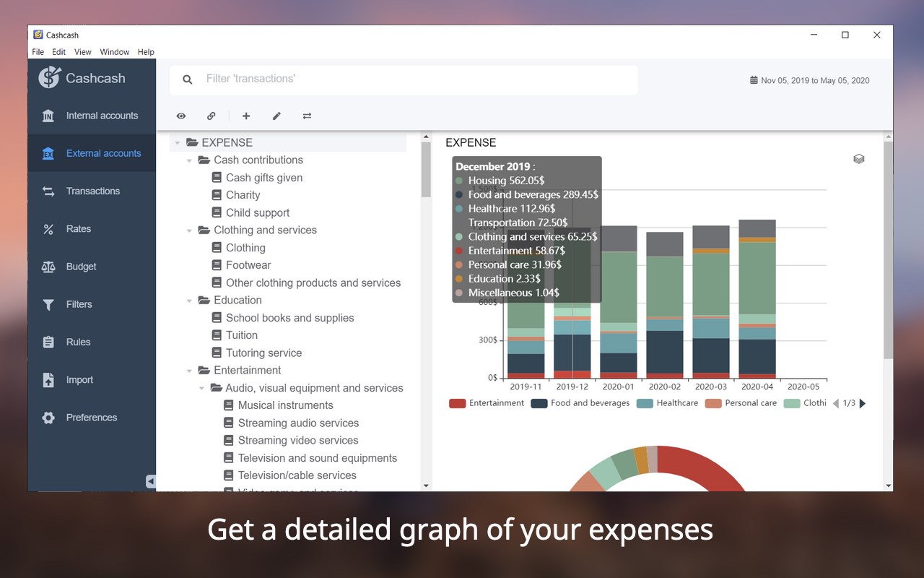Collapse the Education folder arrow
924x578 pixels.
(x=190, y=301)
